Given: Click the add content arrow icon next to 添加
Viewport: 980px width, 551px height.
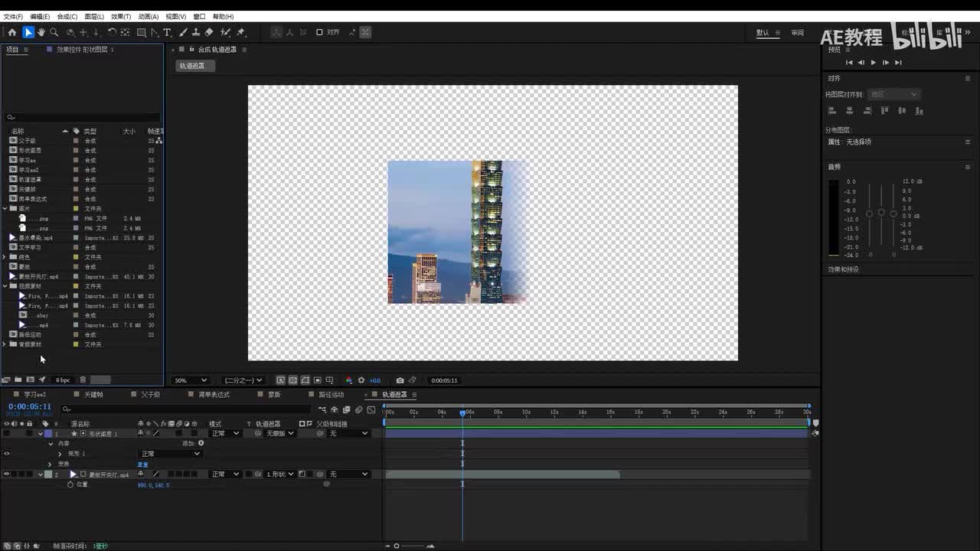Looking at the screenshot, I should point(201,443).
